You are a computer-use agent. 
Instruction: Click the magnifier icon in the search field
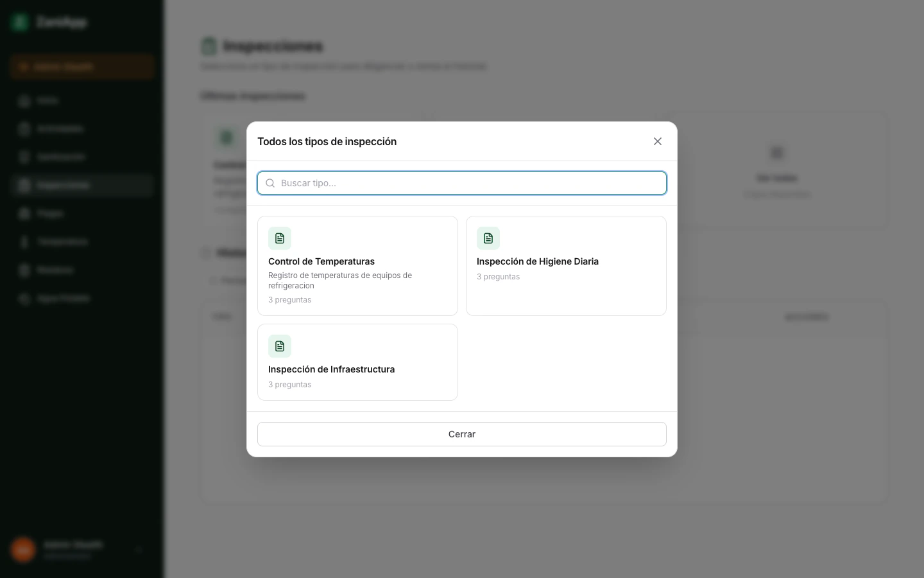click(270, 183)
